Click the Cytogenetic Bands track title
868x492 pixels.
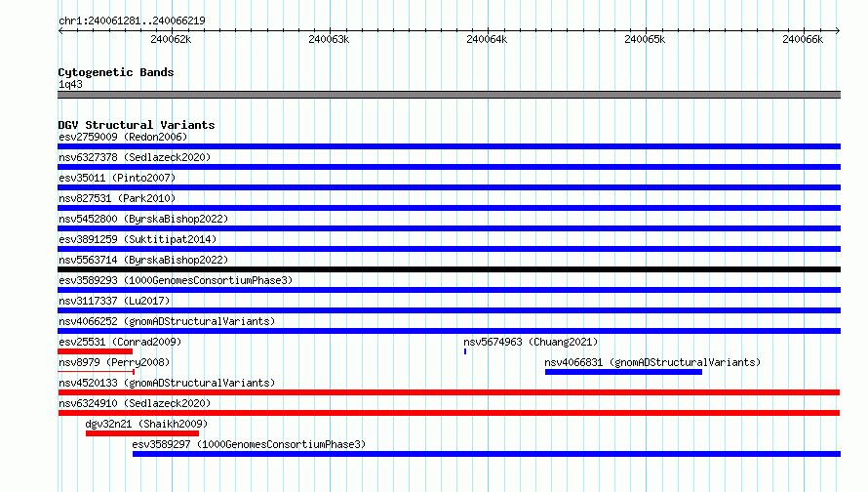[116, 72]
